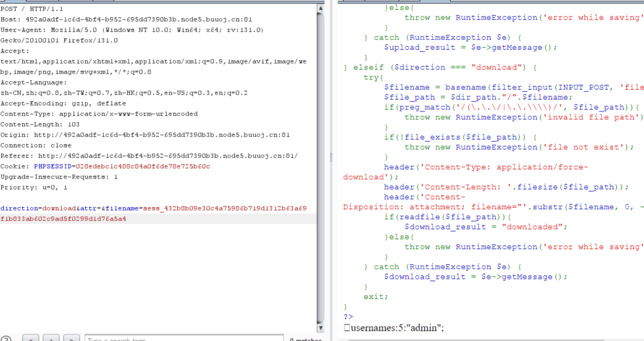Click request pane scrollbar up arrow
644x341 pixels.
(320, 9)
